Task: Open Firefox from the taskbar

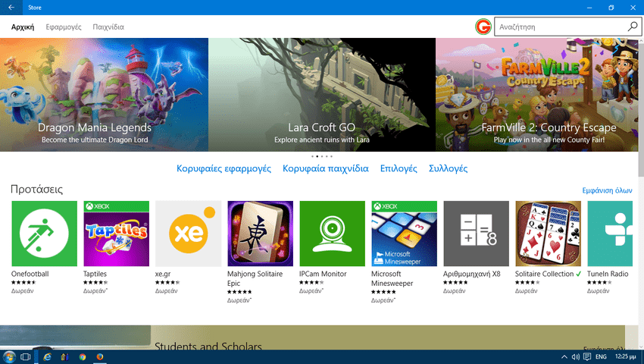Action: click(100, 356)
